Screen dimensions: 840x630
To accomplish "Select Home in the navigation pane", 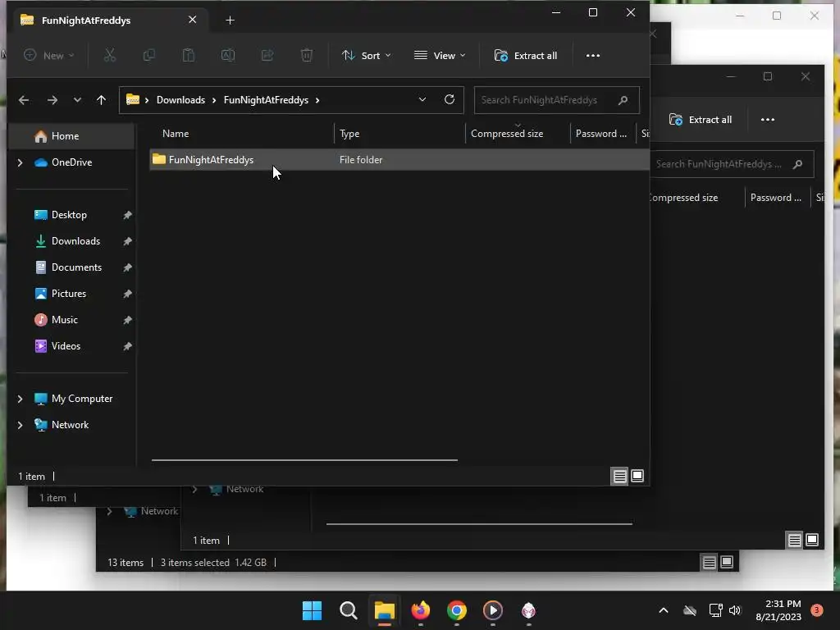I will click(72, 136).
